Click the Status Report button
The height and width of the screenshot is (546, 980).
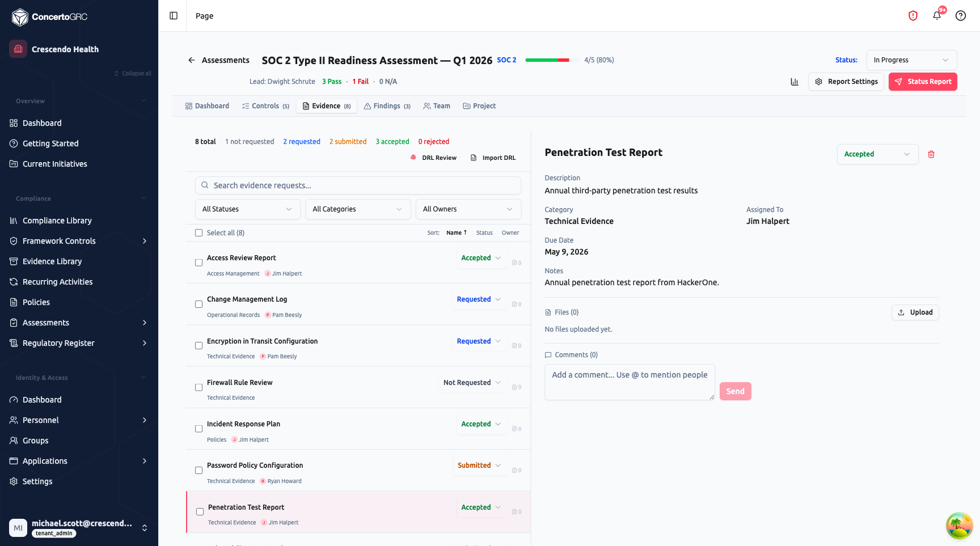[923, 82]
